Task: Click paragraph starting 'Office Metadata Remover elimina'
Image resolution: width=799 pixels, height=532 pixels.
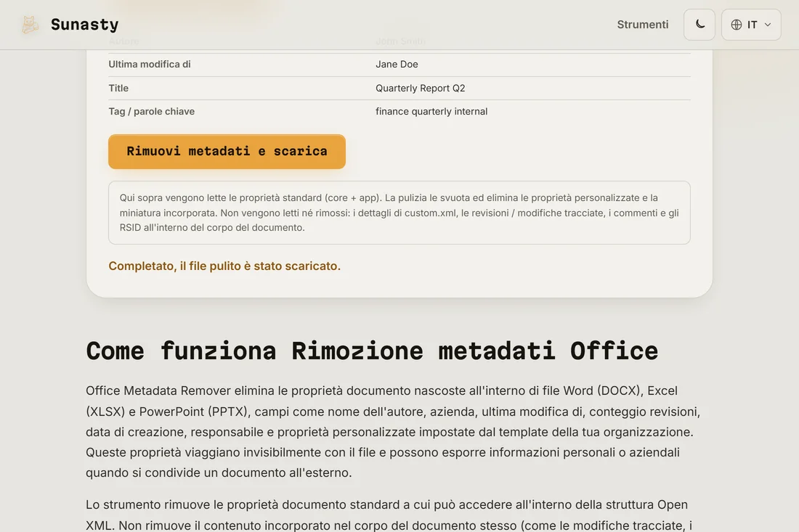Action: [x=393, y=432]
